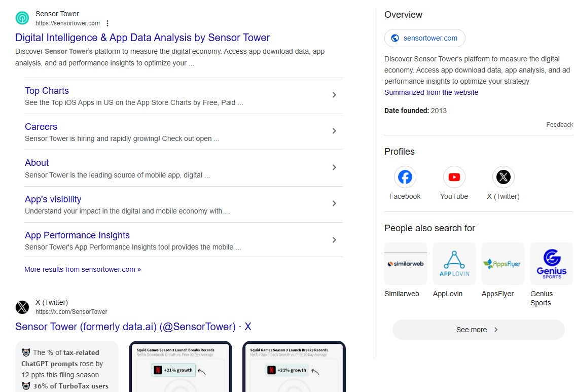Screen dimensions: 574x392
Task: Expand the Top Charts sitelink chevron
Action: (334, 95)
